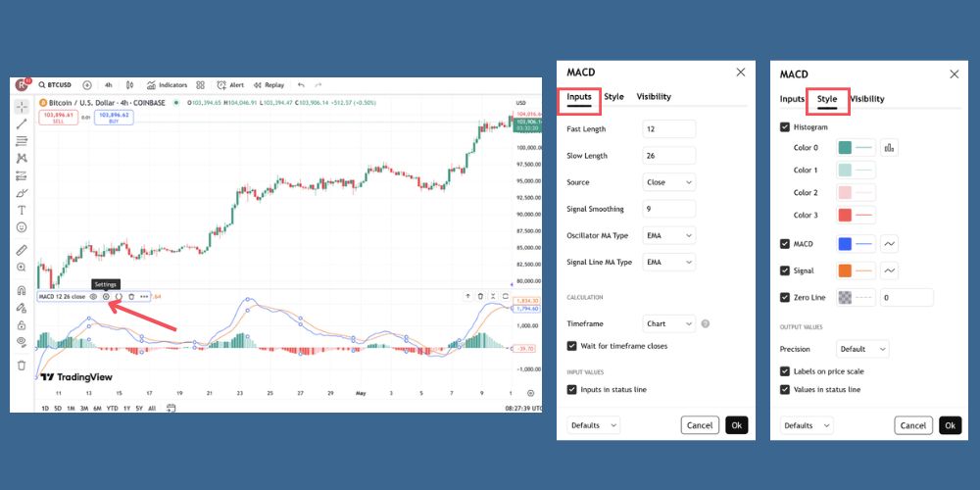Pick the ruler measure tool

22,250
